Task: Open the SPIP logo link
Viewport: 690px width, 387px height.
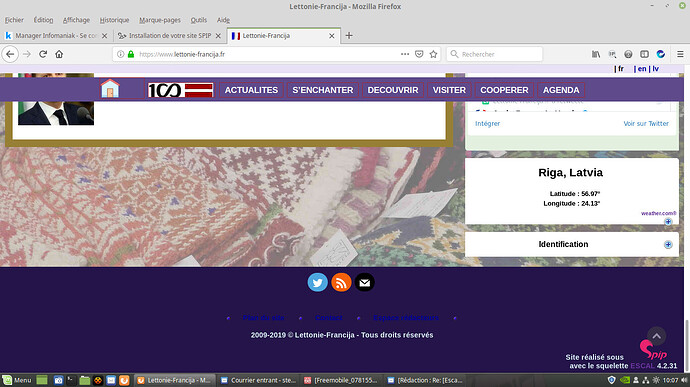Action: (x=653, y=350)
